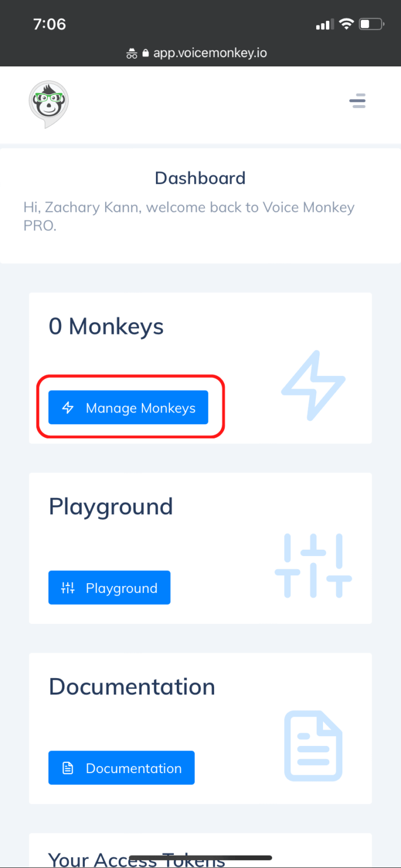Open the hamburger navigation menu
This screenshot has height=868, width=401.
click(x=358, y=100)
